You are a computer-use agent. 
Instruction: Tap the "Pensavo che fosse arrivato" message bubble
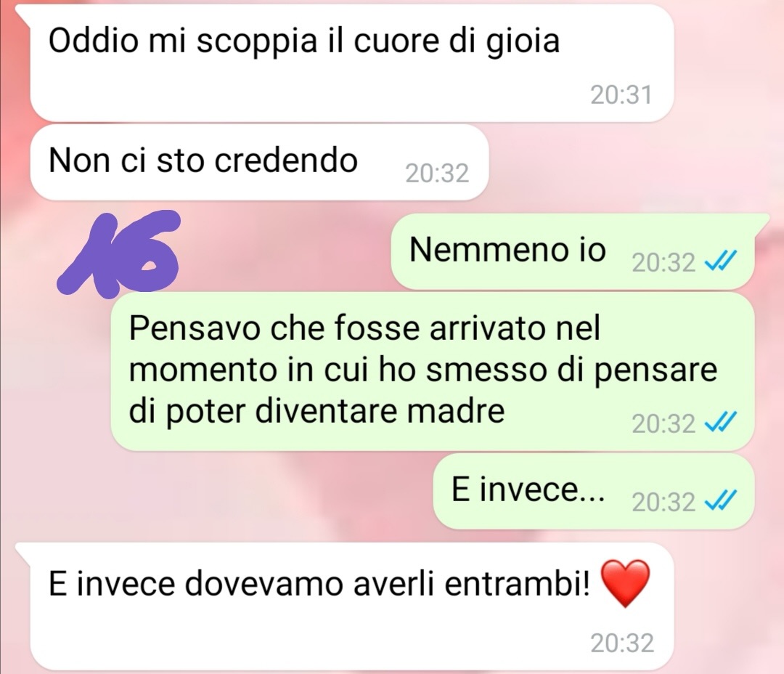(432, 372)
